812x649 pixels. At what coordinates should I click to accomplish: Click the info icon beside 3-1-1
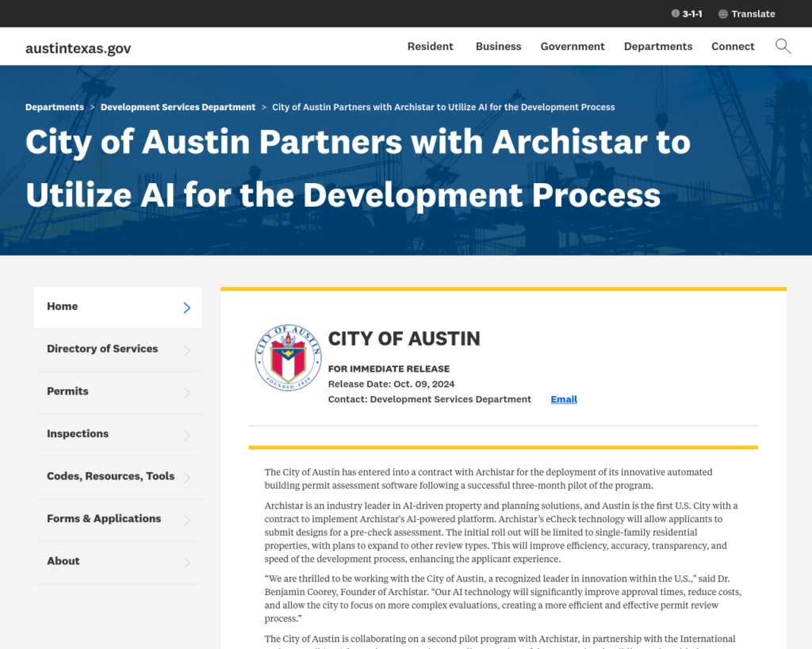coord(675,13)
